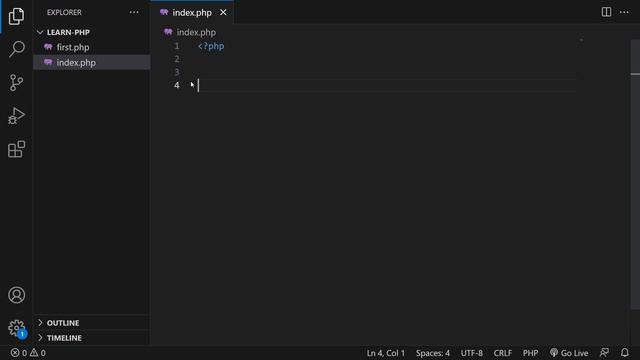This screenshot has height=360, width=640.
Task: Expand the TIMELINE section
Action: (91, 338)
